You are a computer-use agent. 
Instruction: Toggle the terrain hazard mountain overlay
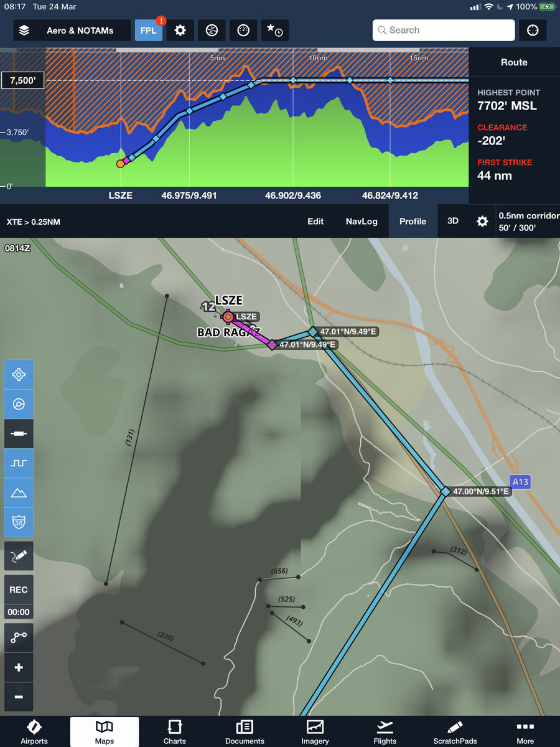19,492
